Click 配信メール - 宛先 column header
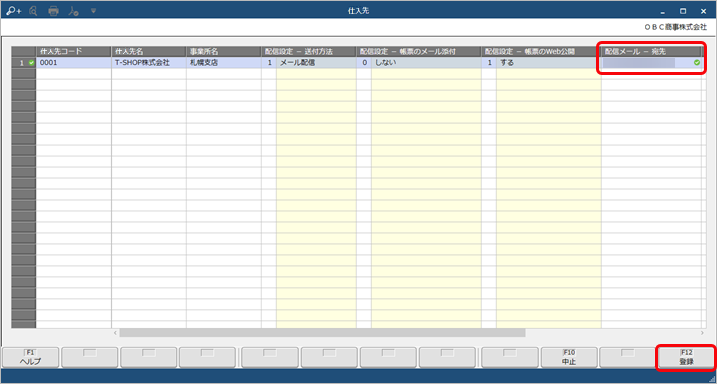Image resolution: width=717 pixels, height=384 pixels. [651, 51]
